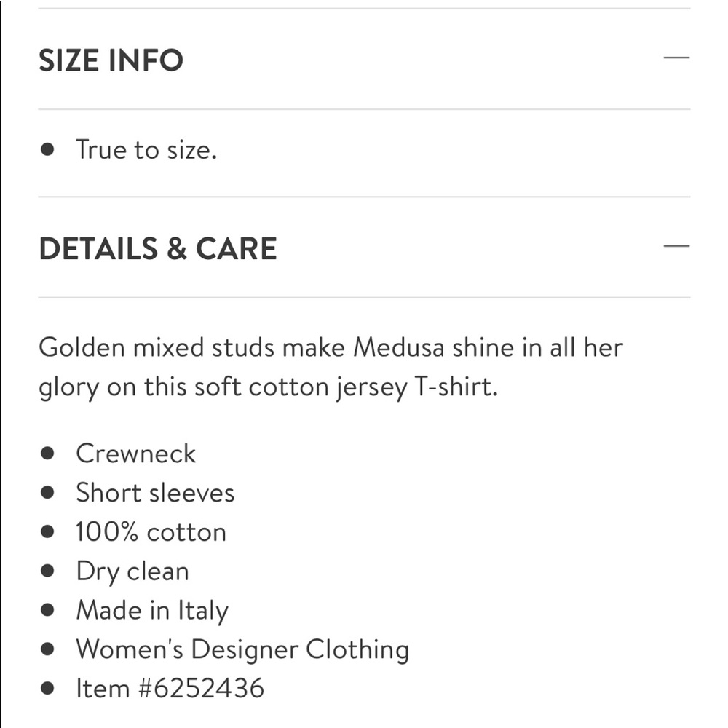The image size is (728, 728).
Task: Click the bullet beside Short sleeves
Action: 47,492
